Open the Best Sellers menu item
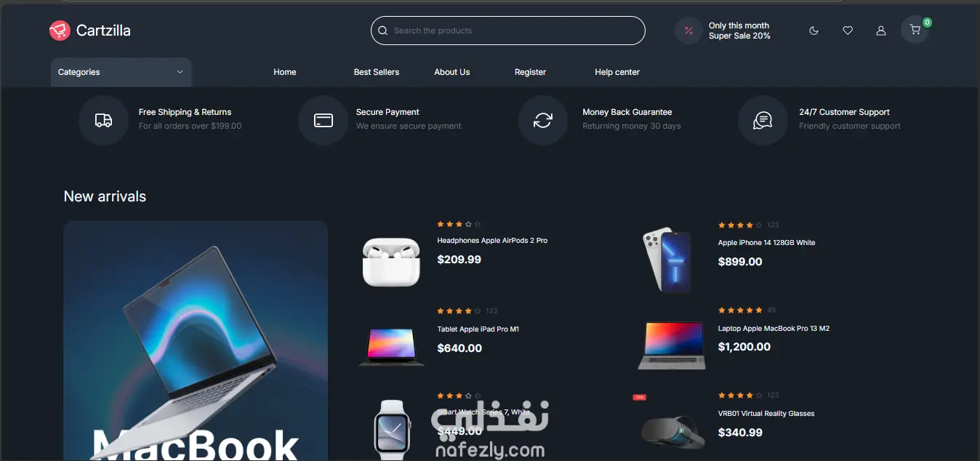The height and width of the screenshot is (461, 980). pyautogui.click(x=377, y=72)
